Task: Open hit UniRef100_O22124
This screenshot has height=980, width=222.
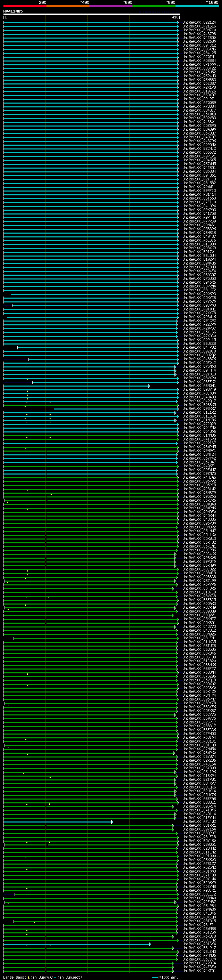Action: tap(199, 23)
